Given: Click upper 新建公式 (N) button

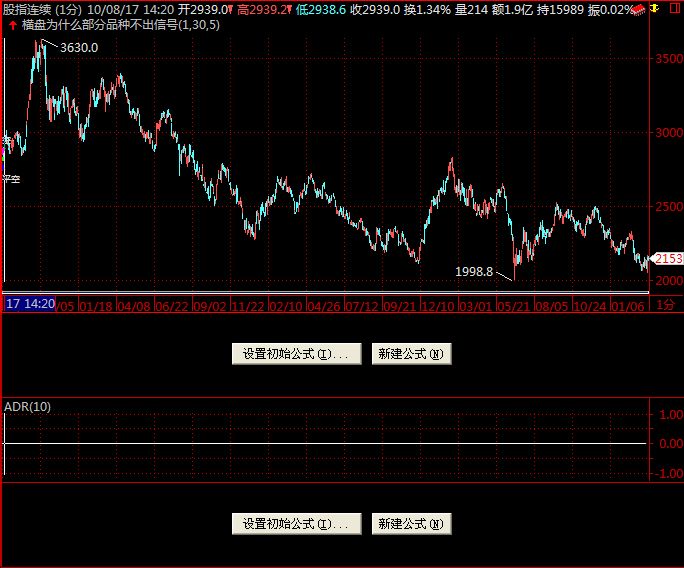Looking at the screenshot, I should pos(411,354).
